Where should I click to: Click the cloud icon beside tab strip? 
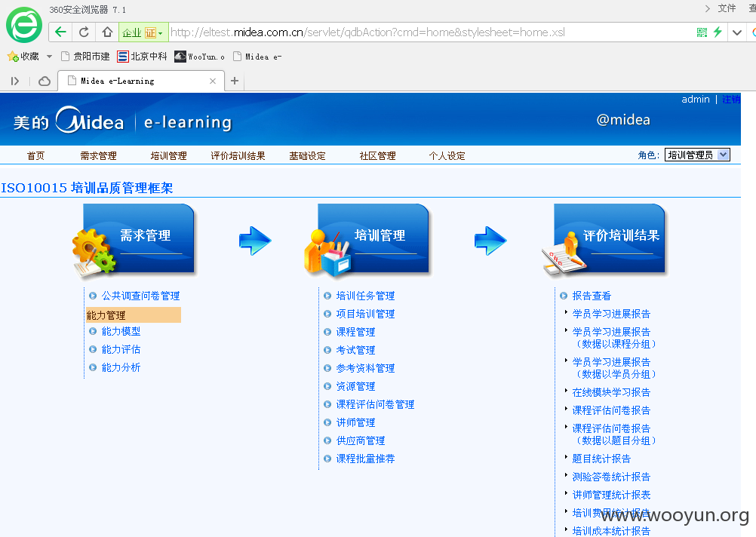click(45, 81)
